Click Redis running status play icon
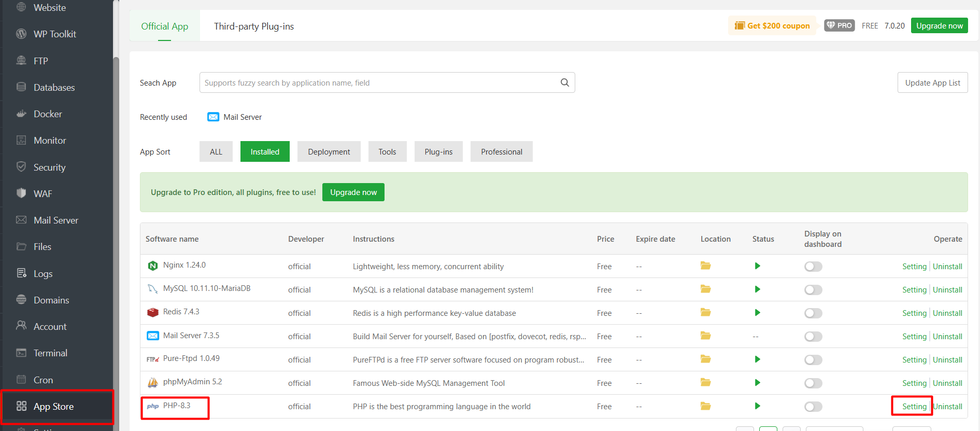Viewport: 980px width, 431px height. 758,313
